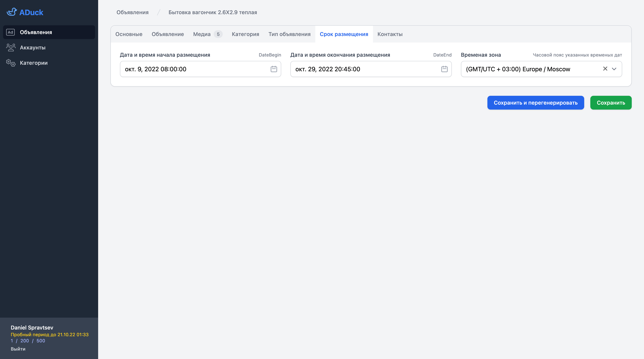Viewport: 644px width, 359px height.
Task: Expand the timezone dropdown chevron
Action: point(614,69)
